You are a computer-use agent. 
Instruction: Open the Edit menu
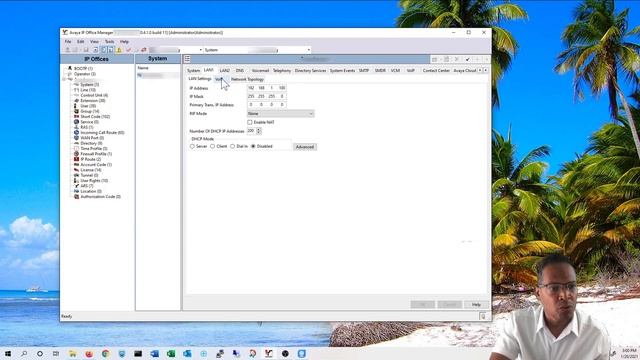[80, 42]
